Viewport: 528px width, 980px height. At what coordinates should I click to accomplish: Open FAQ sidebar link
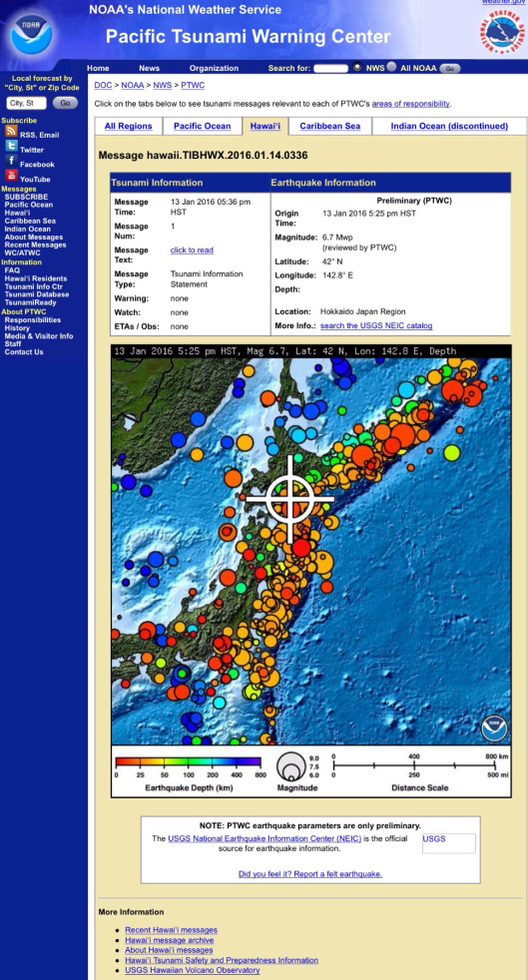(12, 270)
